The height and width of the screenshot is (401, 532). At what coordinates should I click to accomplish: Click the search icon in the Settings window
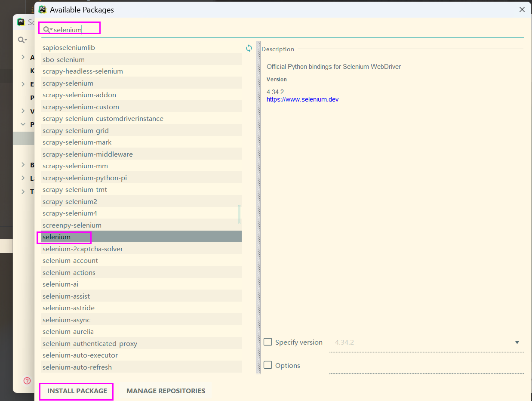(x=22, y=40)
